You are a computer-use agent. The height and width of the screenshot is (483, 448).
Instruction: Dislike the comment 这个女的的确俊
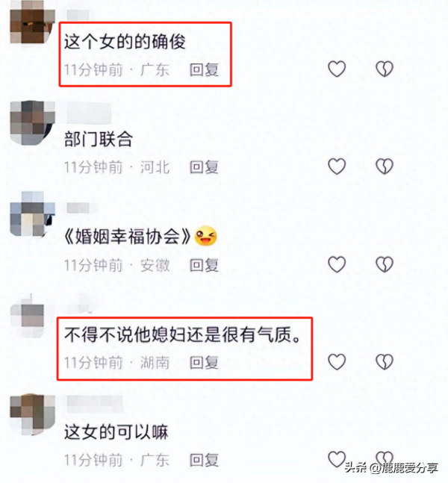385,69
